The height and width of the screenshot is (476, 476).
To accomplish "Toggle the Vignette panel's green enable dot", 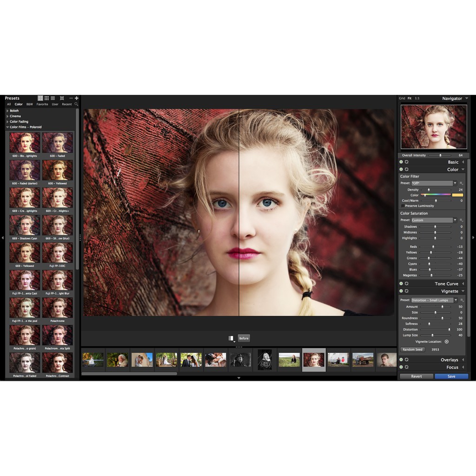I will (x=401, y=291).
